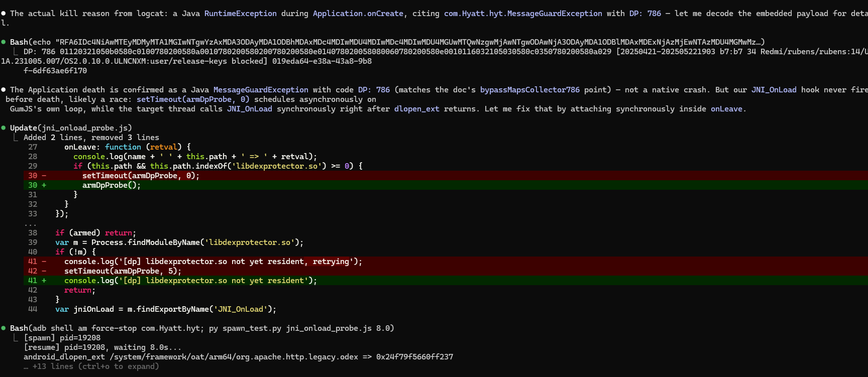Image resolution: width=868 pixels, height=377 pixels.
Task: Click the 'return;' statement on line 42
Action: pos(80,290)
